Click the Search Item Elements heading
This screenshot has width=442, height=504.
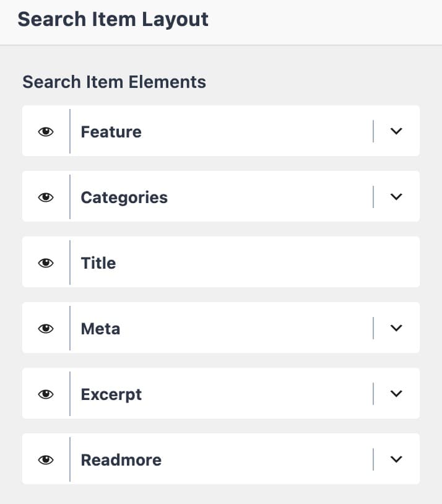(114, 81)
